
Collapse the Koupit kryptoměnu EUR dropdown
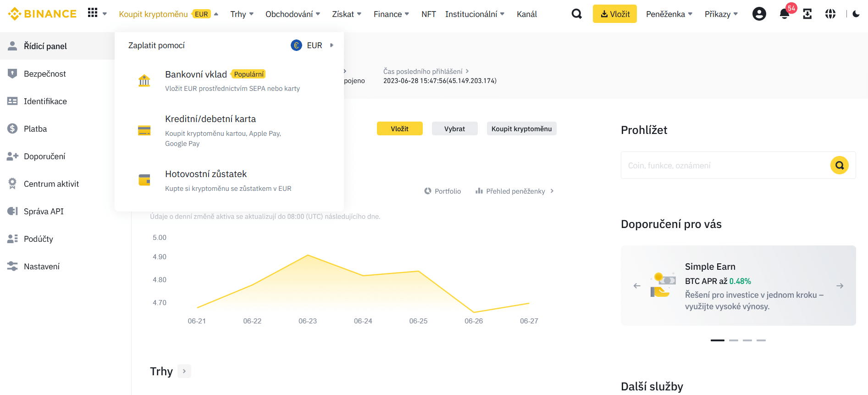click(216, 14)
